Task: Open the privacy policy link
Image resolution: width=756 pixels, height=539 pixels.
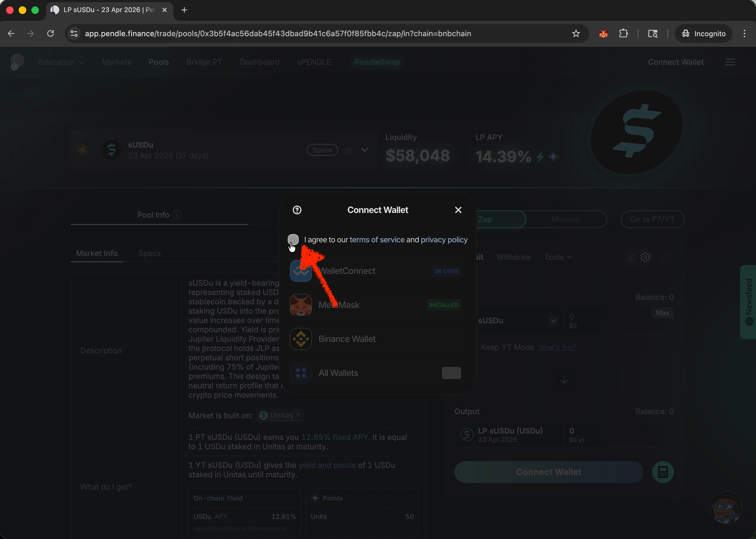Action: (444, 240)
